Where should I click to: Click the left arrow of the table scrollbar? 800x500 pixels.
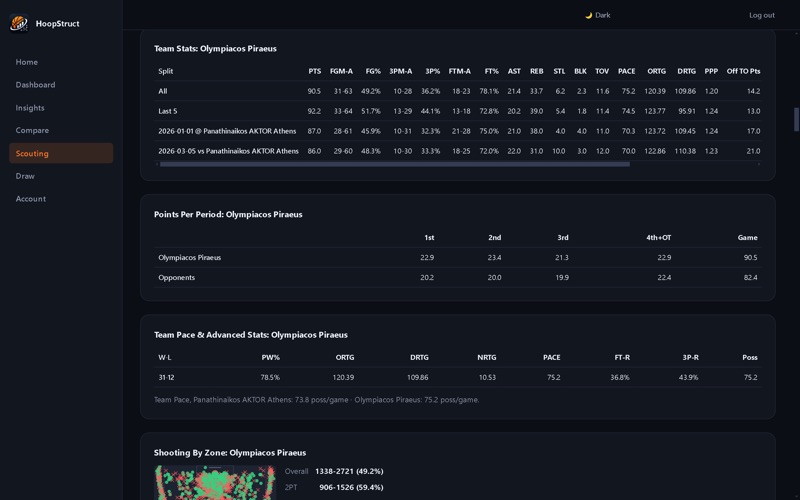[x=157, y=164]
